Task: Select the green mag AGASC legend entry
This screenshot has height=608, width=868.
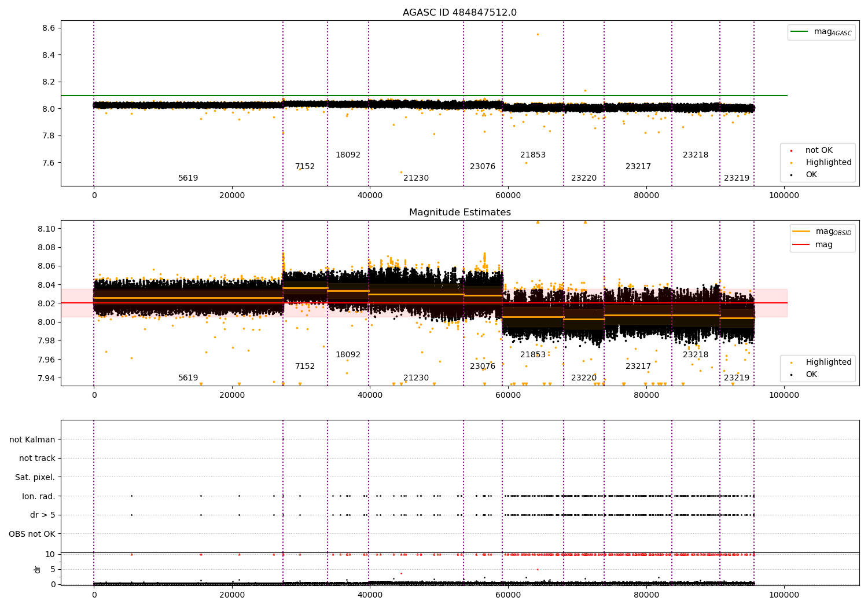Action: [821, 32]
